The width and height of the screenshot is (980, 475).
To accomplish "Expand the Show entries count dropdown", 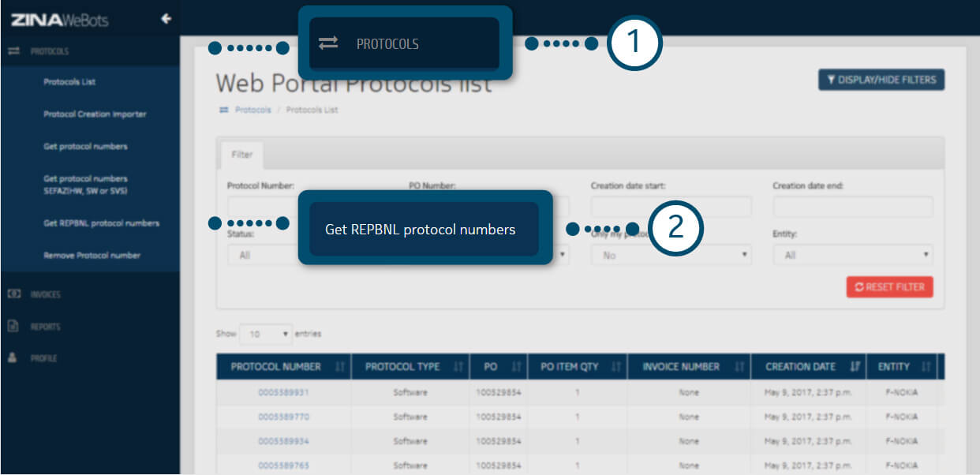I will click(266, 334).
